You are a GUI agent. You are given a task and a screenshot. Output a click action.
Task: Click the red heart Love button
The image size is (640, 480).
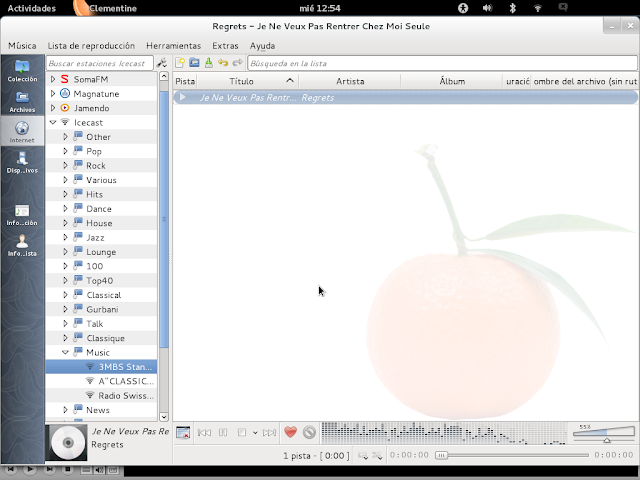(291, 432)
